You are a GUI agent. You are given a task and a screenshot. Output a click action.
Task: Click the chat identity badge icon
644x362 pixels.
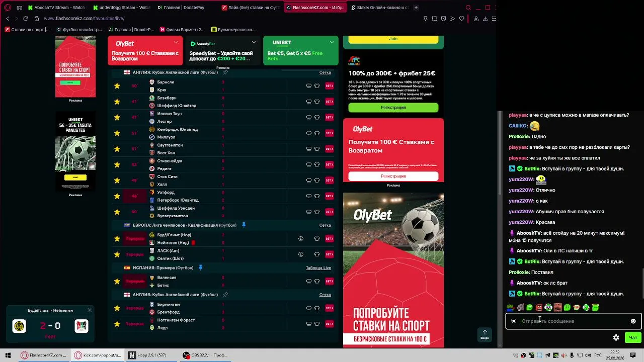514,321
